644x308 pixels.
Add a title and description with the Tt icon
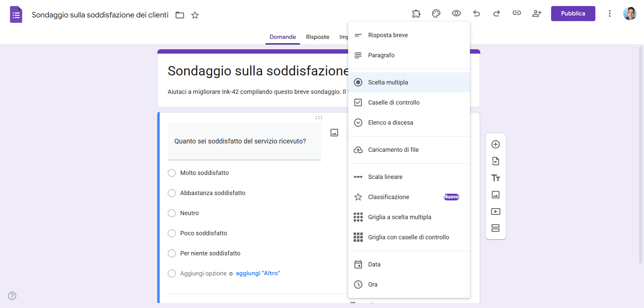coord(496,178)
